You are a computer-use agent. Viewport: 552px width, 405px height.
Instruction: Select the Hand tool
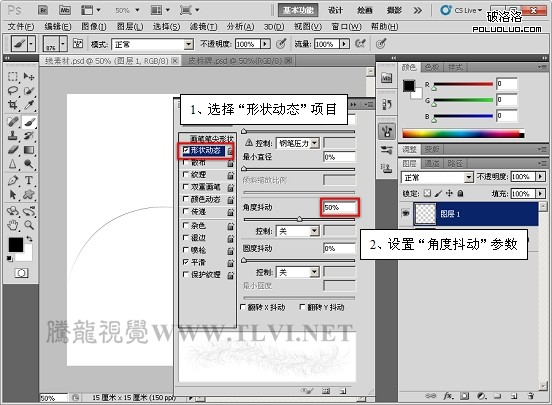pos(13,225)
